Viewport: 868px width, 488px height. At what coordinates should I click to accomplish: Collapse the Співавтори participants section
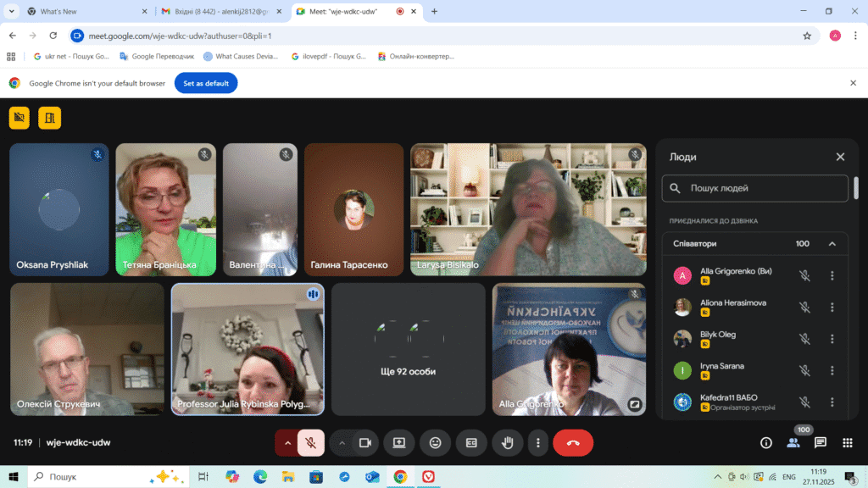832,244
